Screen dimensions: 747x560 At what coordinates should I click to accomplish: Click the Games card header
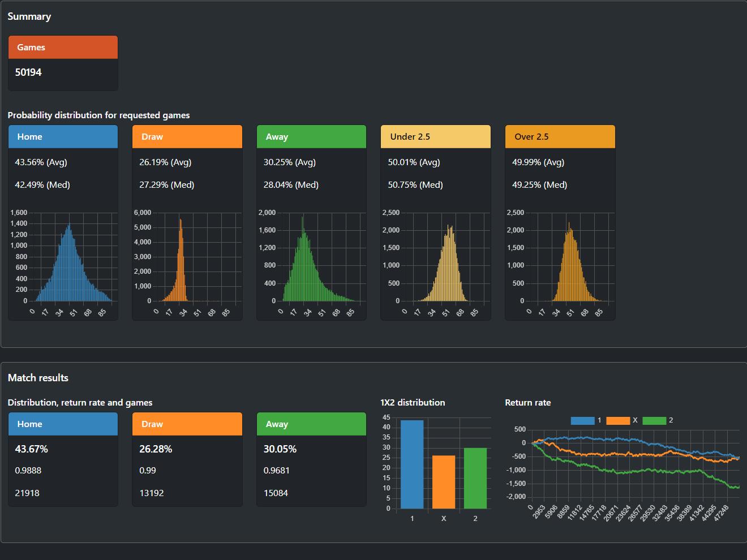click(x=63, y=48)
